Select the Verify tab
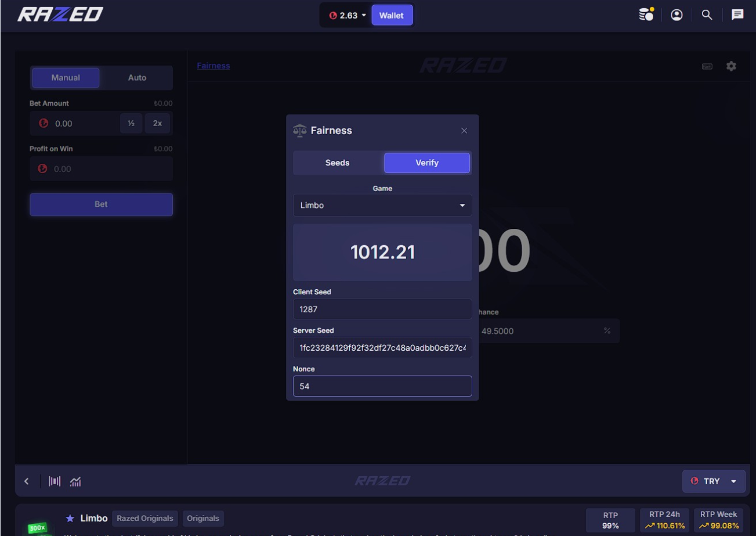Screen dimensions: 756x536 click(x=427, y=163)
